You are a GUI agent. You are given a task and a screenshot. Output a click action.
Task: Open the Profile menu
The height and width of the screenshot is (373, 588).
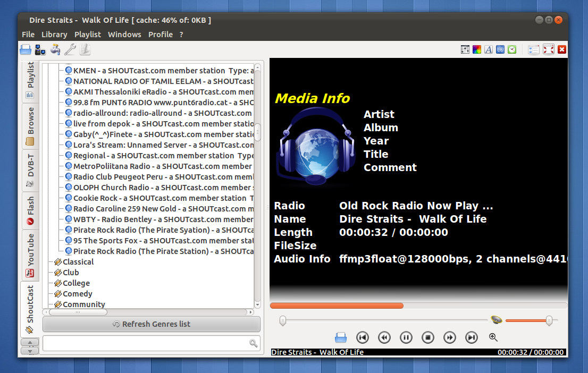point(161,35)
